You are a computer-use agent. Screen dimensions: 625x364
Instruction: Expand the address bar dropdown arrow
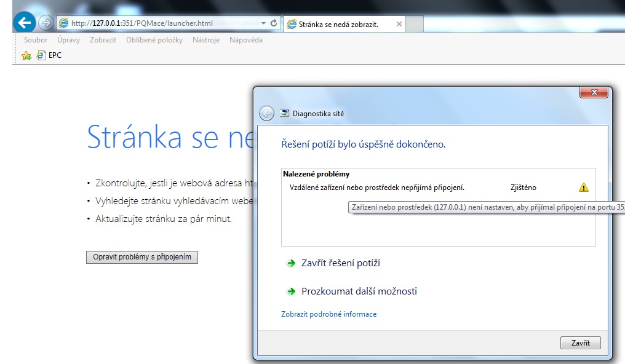pyautogui.click(x=263, y=23)
